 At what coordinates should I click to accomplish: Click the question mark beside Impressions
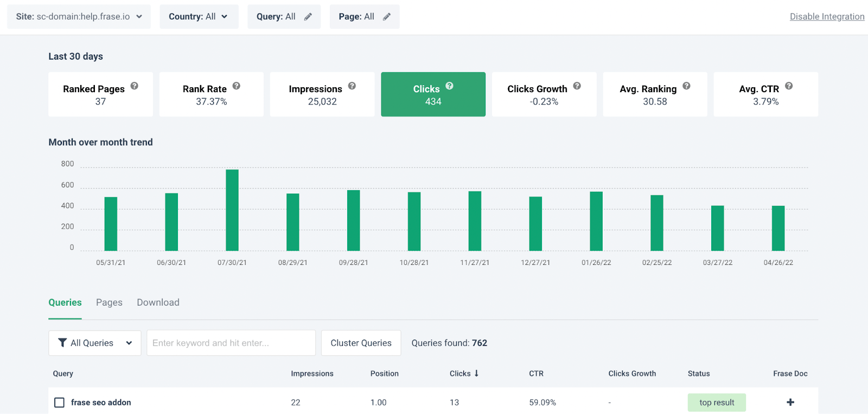click(352, 86)
